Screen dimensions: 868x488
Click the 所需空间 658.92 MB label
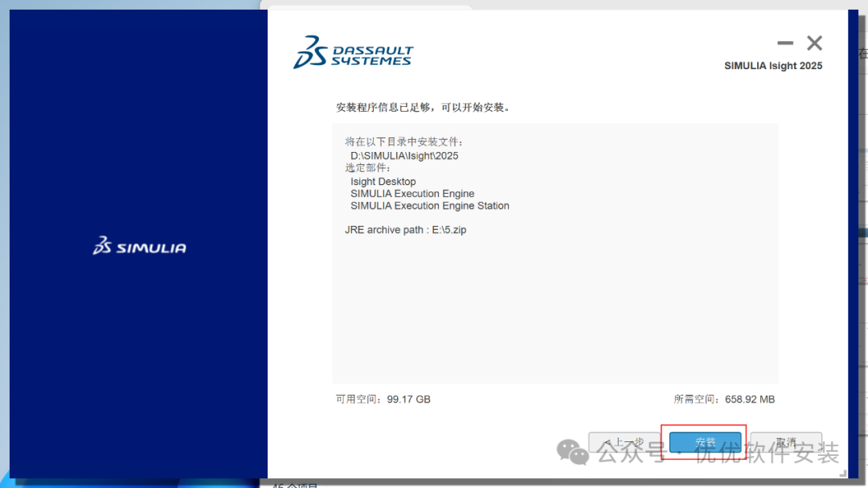coord(723,400)
